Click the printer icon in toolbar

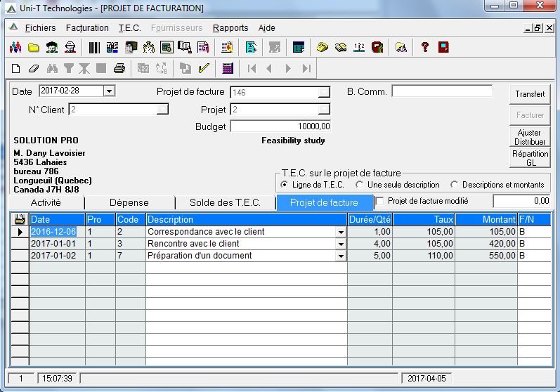click(x=119, y=68)
